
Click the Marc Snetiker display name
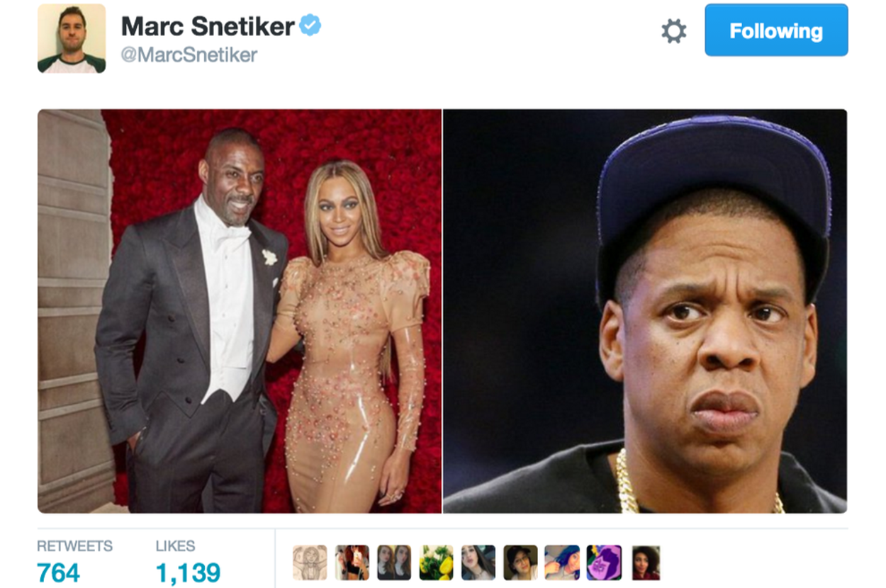[x=208, y=26]
